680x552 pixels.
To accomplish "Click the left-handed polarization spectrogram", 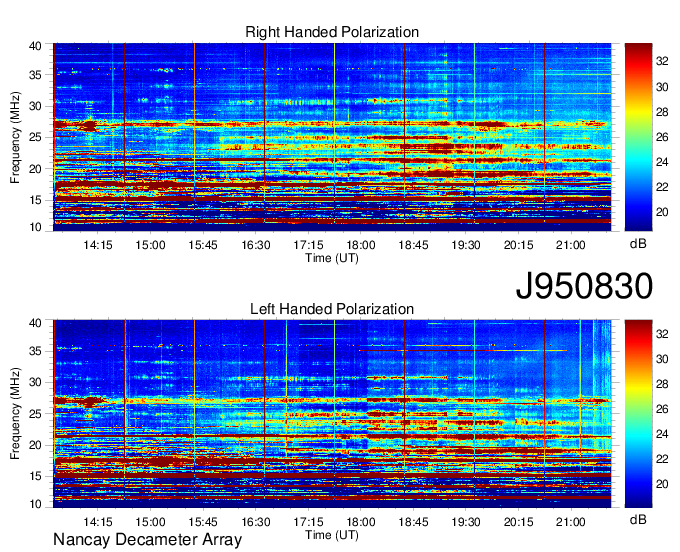I will (x=332, y=414).
